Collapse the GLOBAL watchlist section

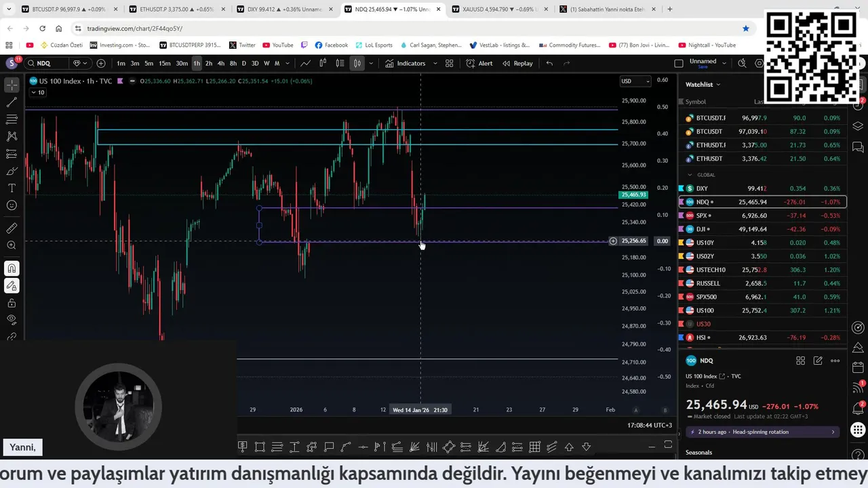pos(690,175)
